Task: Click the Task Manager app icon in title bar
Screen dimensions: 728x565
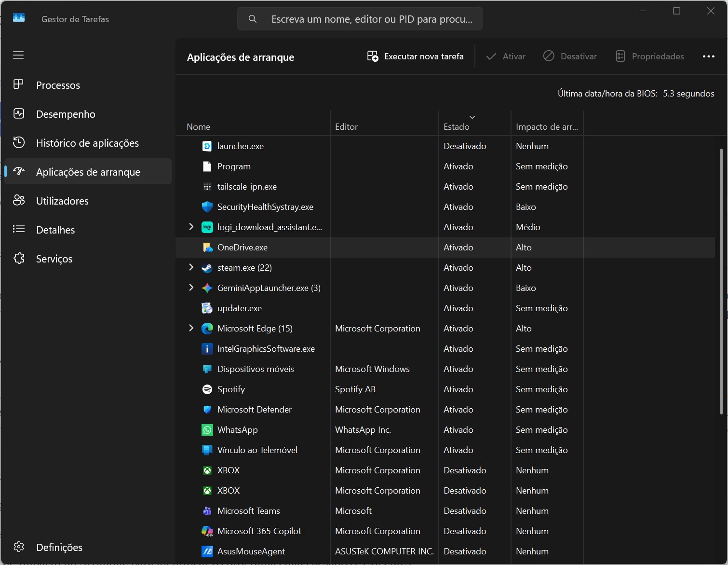Action: tap(19, 18)
